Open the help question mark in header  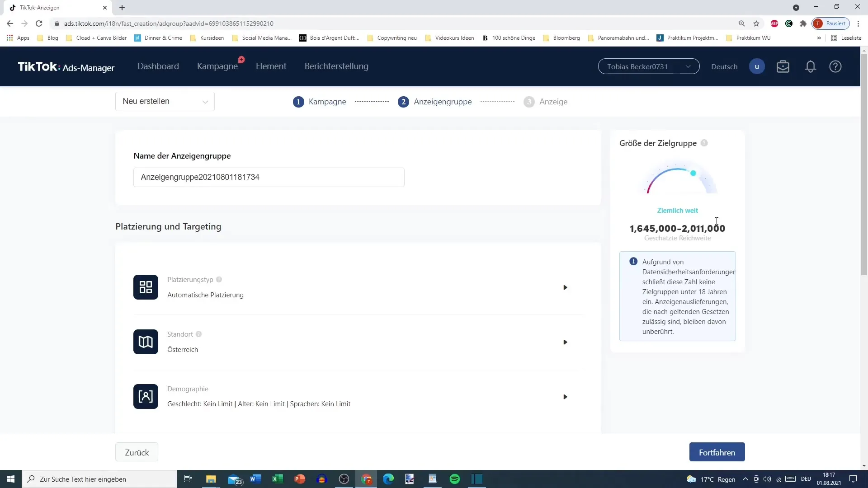[x=835, y=66]
